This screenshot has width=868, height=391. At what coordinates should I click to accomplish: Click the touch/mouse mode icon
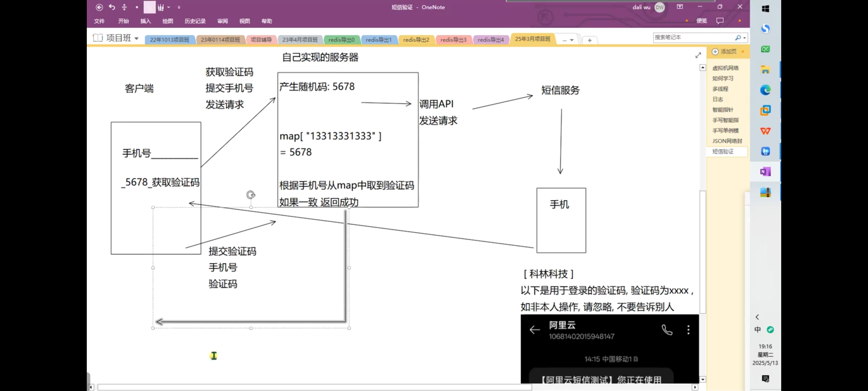124,7
